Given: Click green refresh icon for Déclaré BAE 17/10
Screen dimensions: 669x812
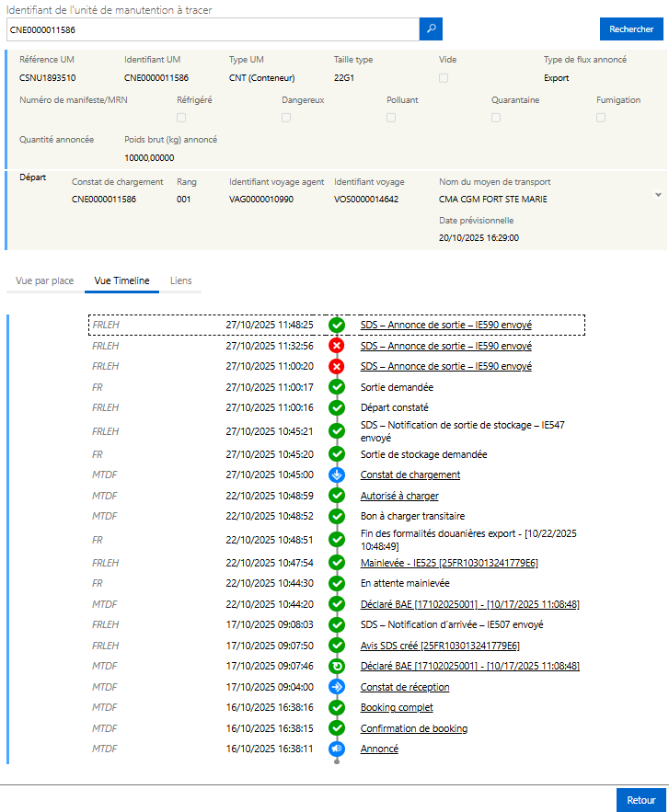Looking at the screenshot, I should tap(337, 666).
